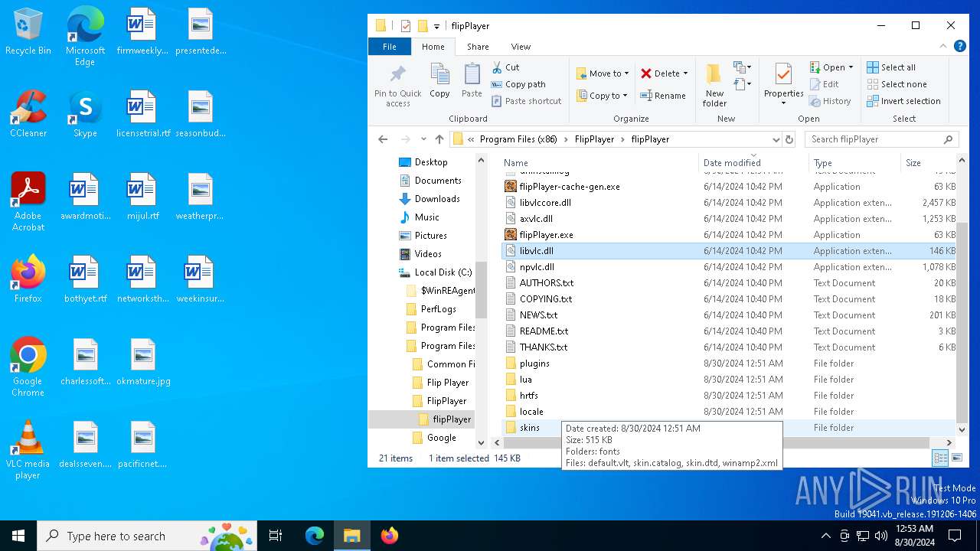Switch to the Home ribbon tab
The width and height of the screenshot is (980, 551).
433,47
